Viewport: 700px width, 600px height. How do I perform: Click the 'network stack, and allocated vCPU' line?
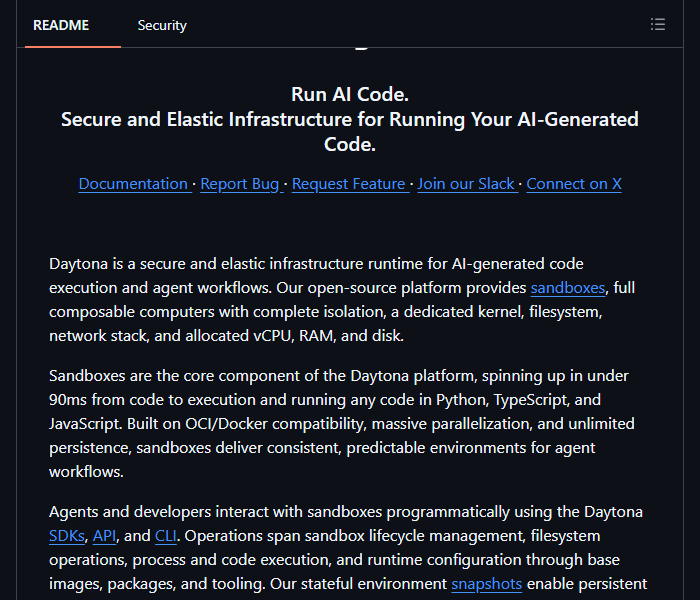(226, 335)
